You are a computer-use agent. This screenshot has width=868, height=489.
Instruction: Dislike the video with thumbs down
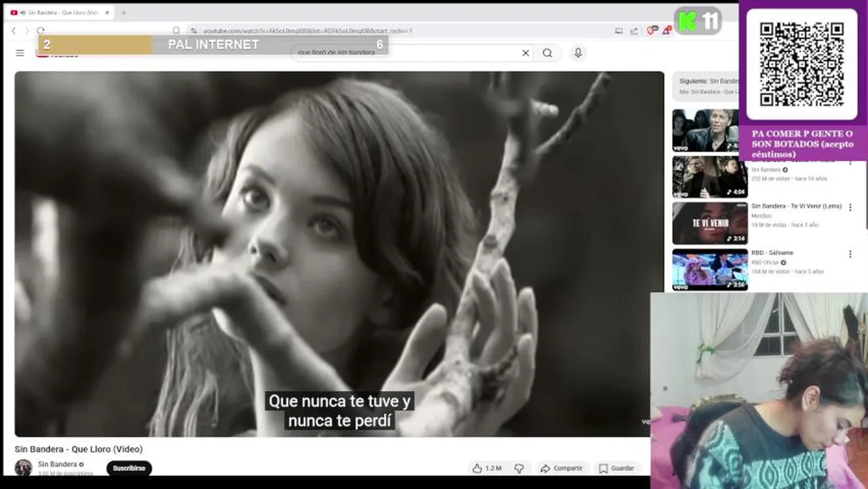coord(519,468)
